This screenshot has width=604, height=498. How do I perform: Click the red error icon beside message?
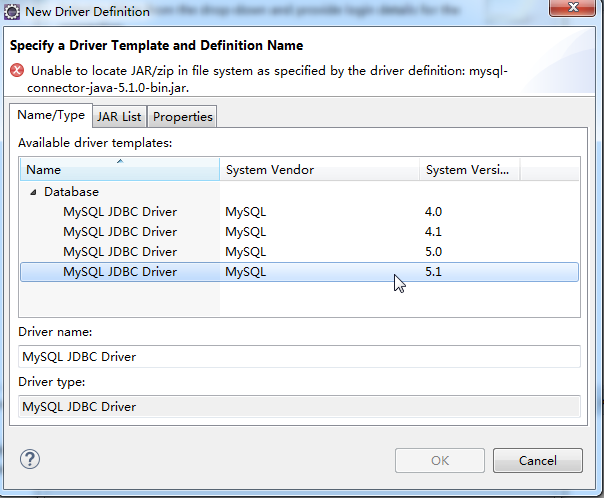pos(17,70)
